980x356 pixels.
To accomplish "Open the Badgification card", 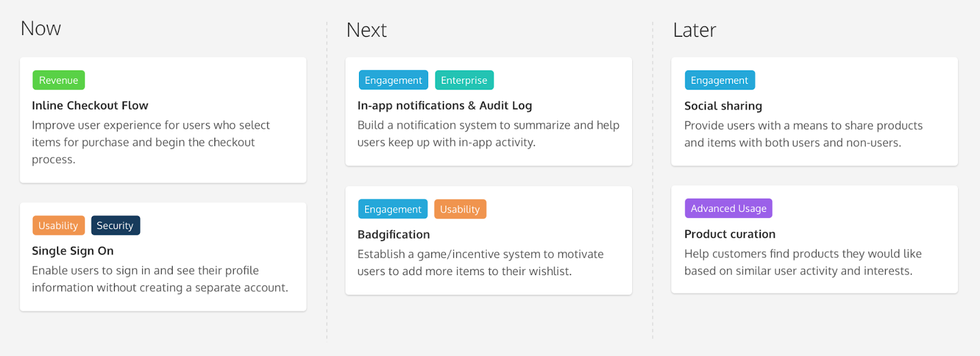I will (x=393, y=234).
